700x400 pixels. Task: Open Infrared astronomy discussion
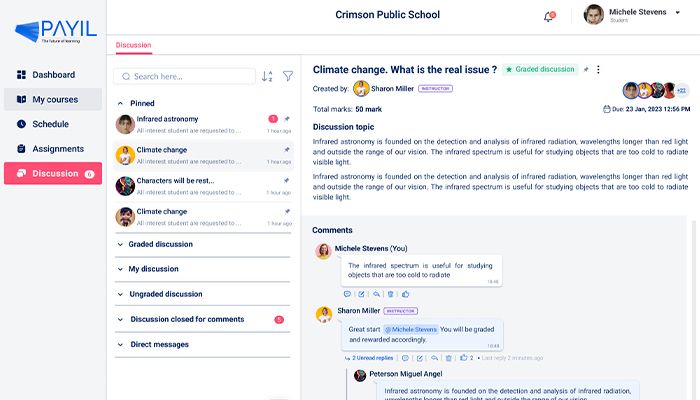click(204, 125)
